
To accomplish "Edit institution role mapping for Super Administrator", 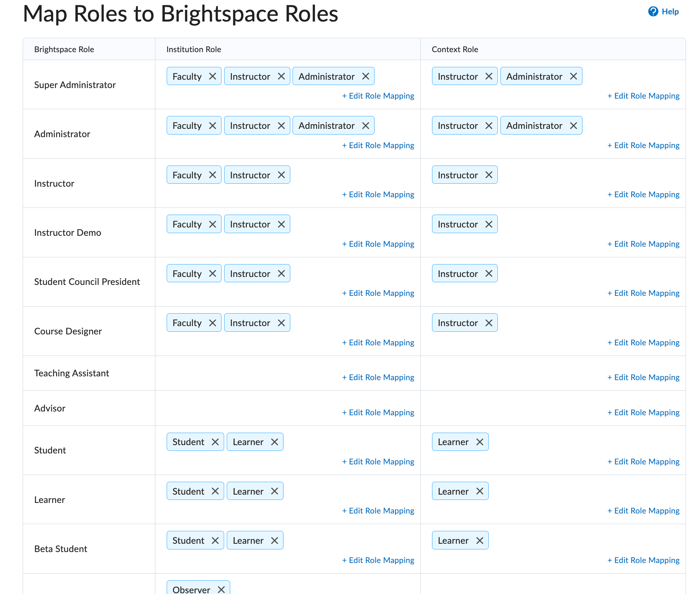I will (378, 96).
